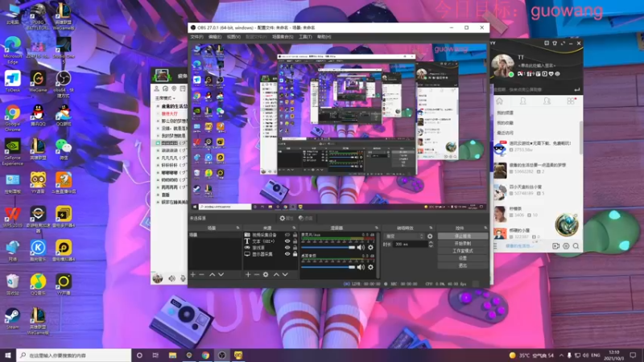Viewport: 644px width, 362px height.
Task: Toggle visibility of the video capture device source
Action: click(x=287, y=235)
